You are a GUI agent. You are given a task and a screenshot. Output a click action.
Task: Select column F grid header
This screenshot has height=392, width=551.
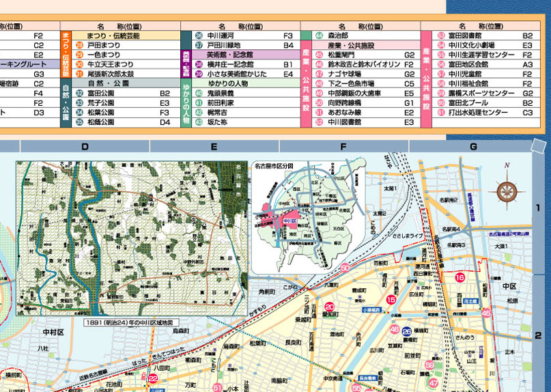[x=343, y=147]
